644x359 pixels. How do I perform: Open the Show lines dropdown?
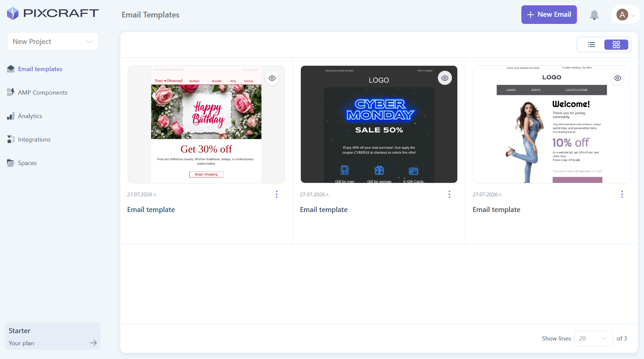(x=593, y=339)
